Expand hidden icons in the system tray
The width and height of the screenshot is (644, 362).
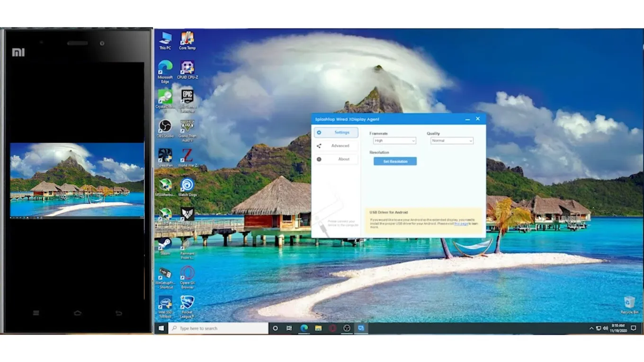click(591, 328)
